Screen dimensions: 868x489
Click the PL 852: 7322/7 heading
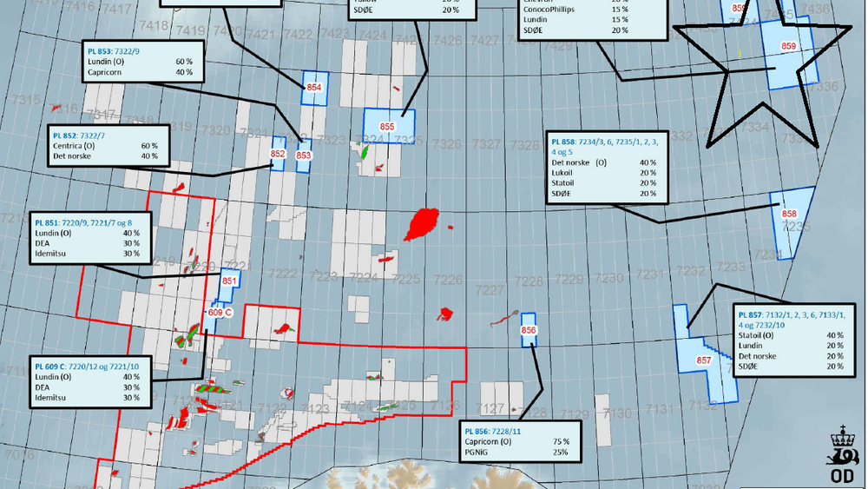pyautogui.click(x=79, y=135)
